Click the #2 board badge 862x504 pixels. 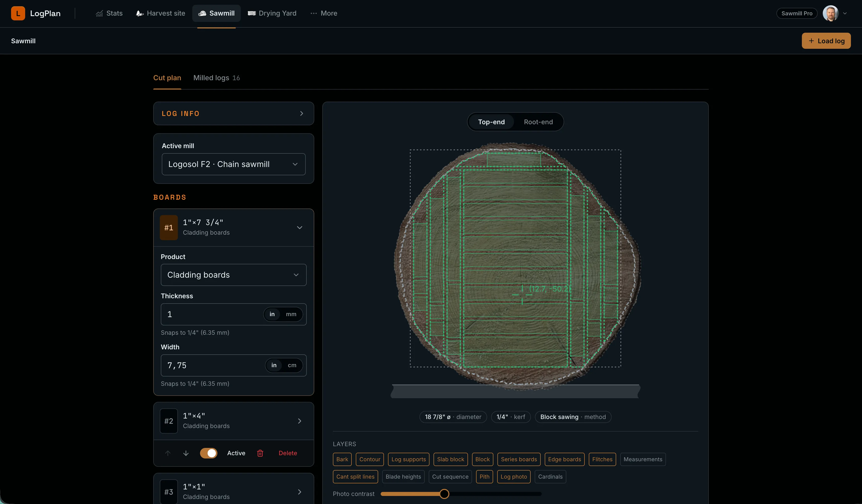coord(169,421)
